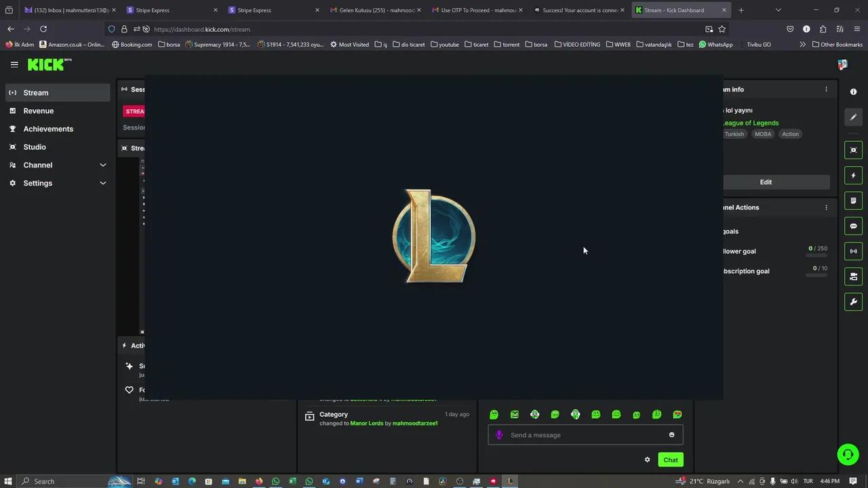Open the hamburger menu beside the Kick logo
The image size is (868, 488).
coord(14,64)
